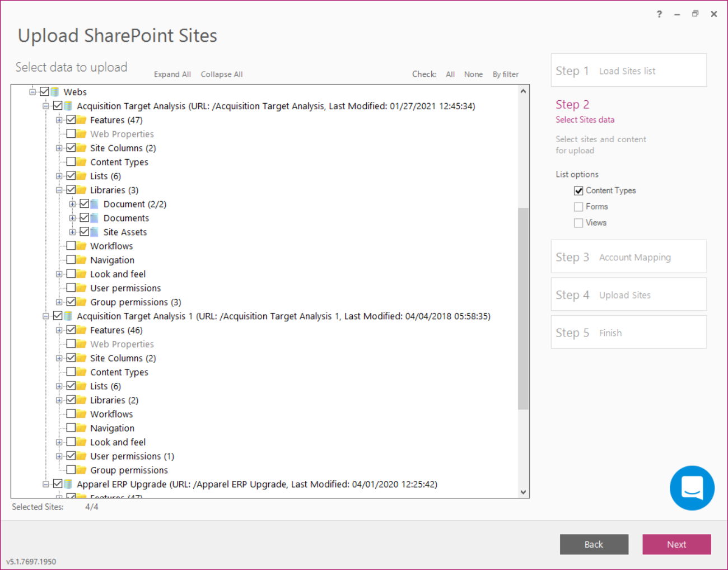The height and width of the screenshot is (570, 728).
Task: Uncheck User permissions (1) checkbox
Action: [71, 455]
